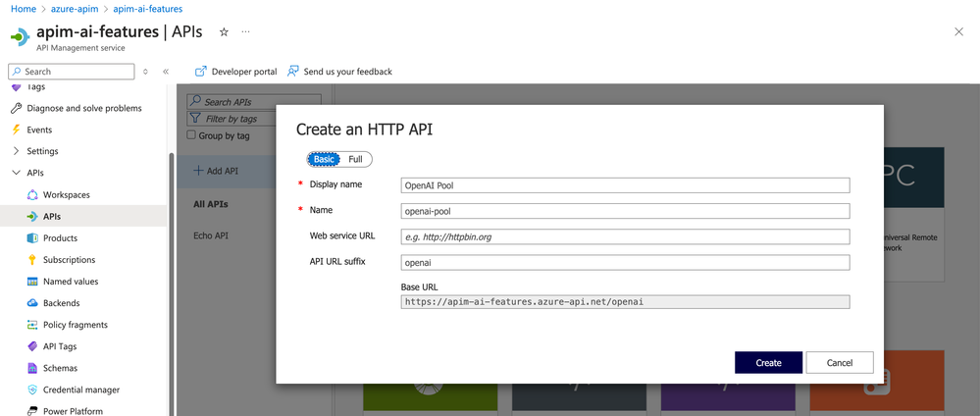Select the Basic toggle option

324,159
